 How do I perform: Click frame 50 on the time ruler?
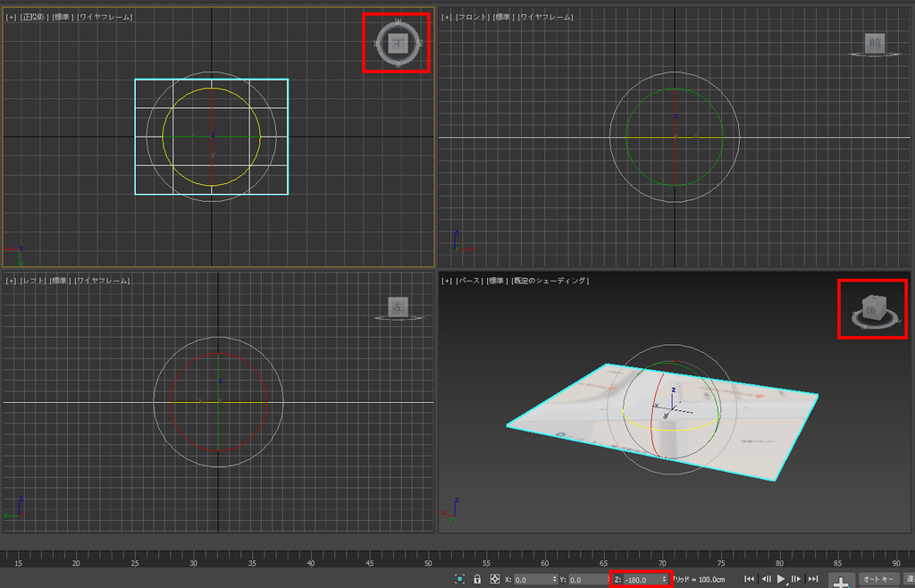[x=428, y=563]
